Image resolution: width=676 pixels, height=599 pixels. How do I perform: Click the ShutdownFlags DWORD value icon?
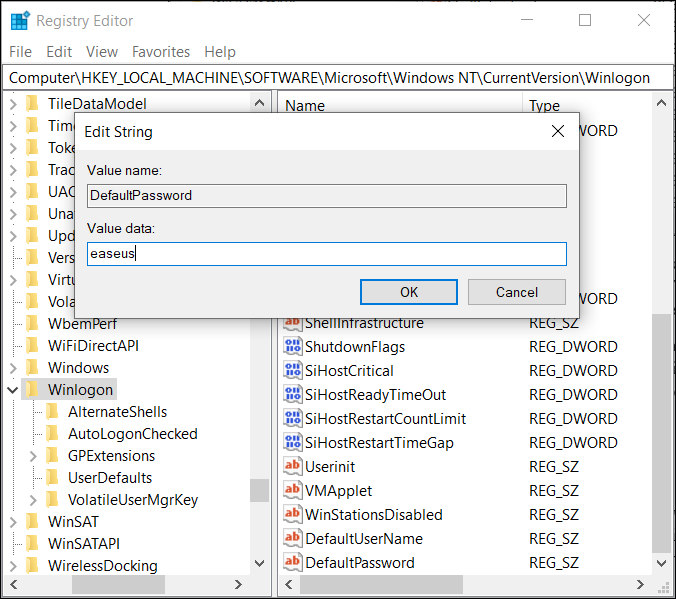click(x=292, y=346)
